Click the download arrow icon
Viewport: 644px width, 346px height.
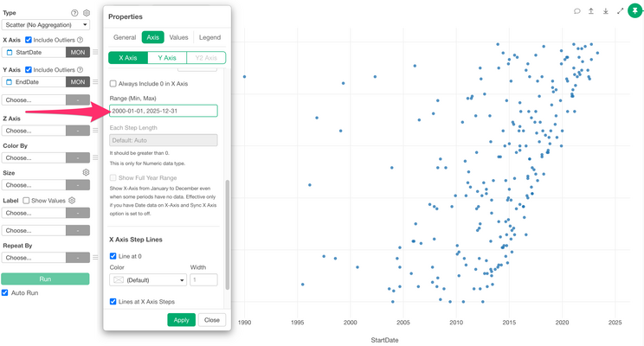[x=605, y=11]
